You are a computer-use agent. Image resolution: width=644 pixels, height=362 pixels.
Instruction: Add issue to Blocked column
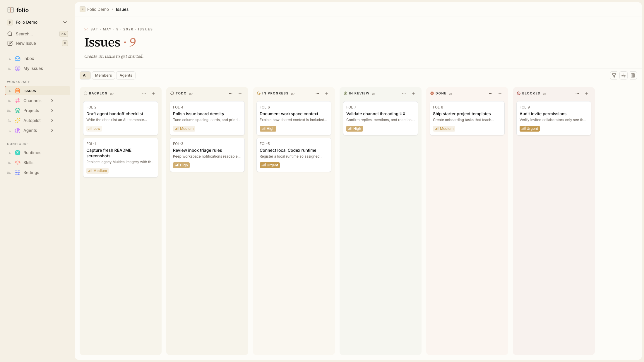click(x=587, y=94)
